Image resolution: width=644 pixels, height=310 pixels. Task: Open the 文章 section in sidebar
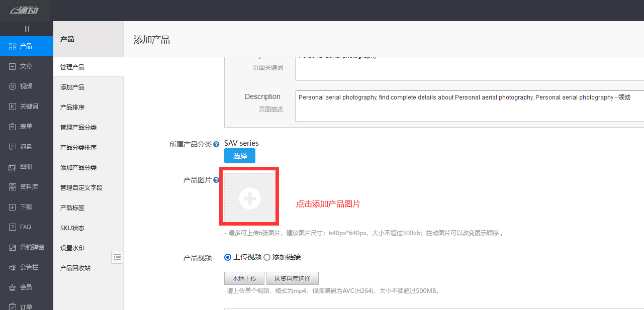pos(26,66)
